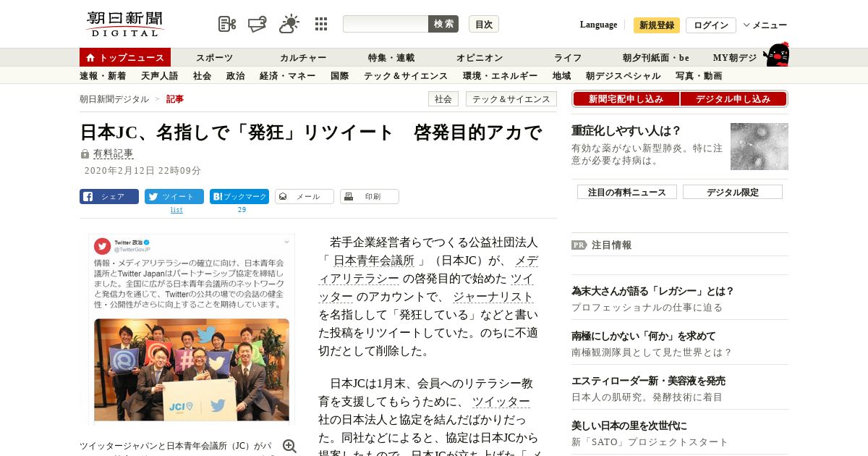The image size is (868, 456).
Task: Click the 検索 search button
Action: point(443,24)
